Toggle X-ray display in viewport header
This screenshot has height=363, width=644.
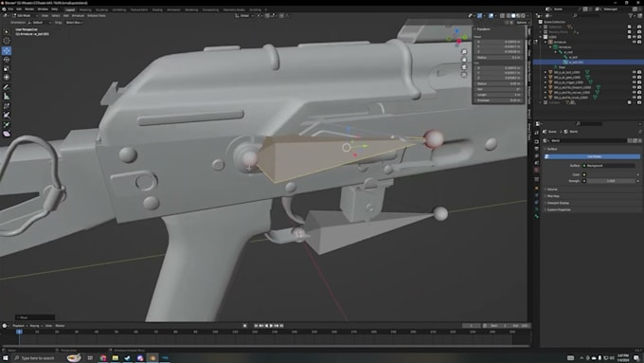pos(502,15)
